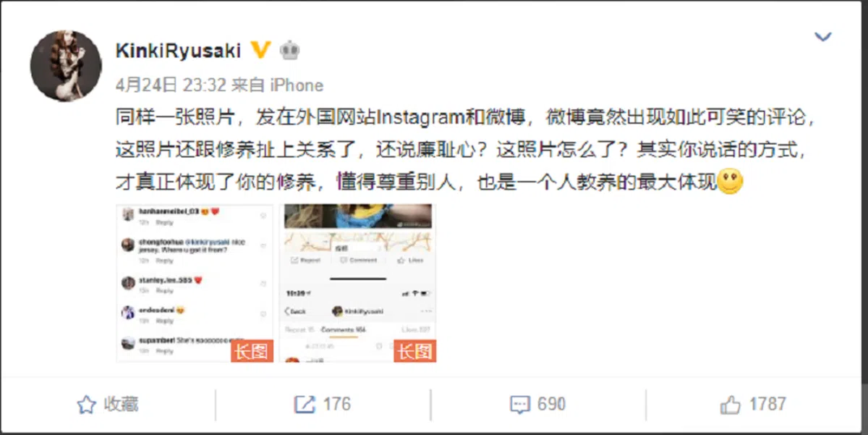Screen dimensions: 868x435
Task: Expand the post options chevron
Action: 823,36
